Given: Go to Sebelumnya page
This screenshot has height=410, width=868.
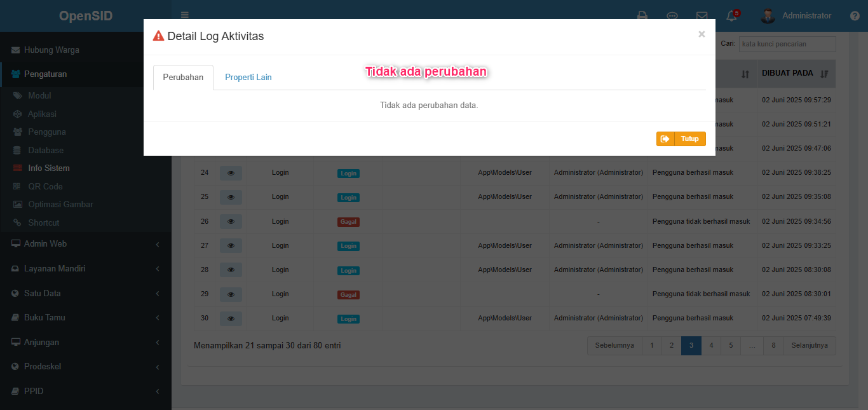Looking at the screenshot, I should pyautogui.click(x=614, y=345).
